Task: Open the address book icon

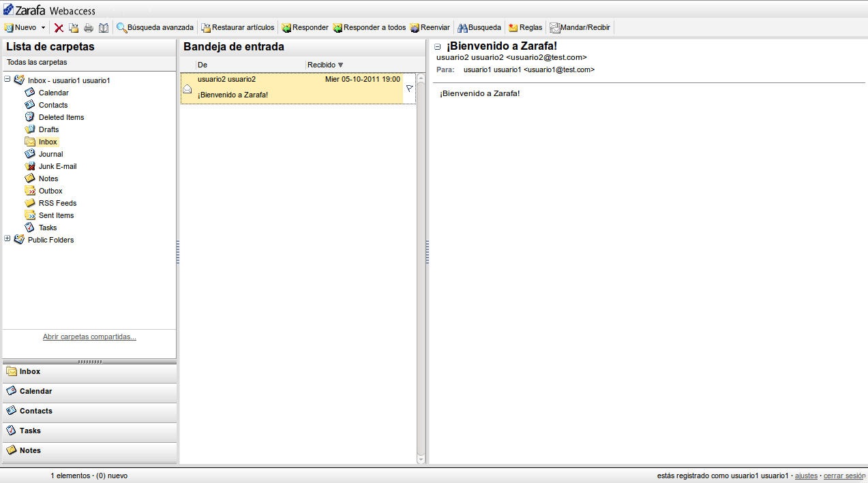Action: pos(104,28)
